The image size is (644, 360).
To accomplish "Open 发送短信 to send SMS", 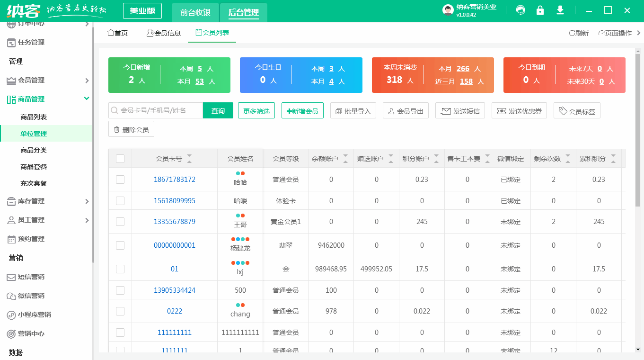I will [460, 110].
